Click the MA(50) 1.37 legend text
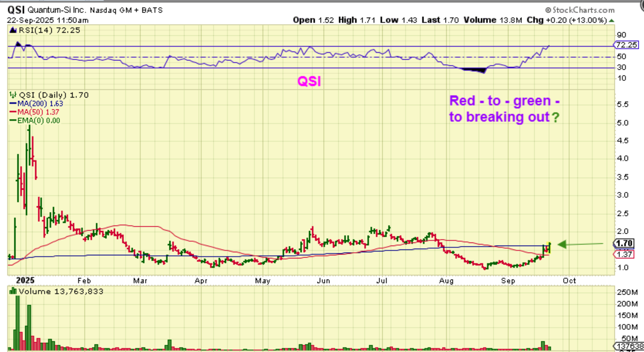 click(38, 112)
